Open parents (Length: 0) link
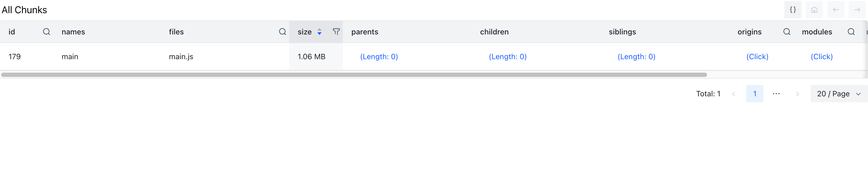 (x=379, y=56)
